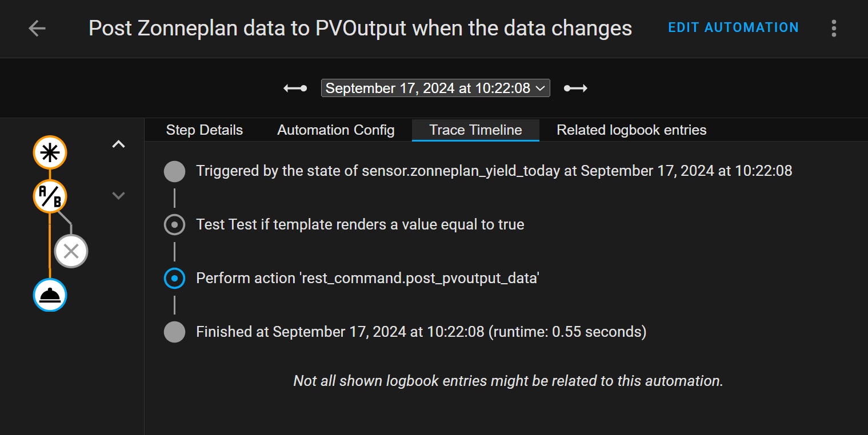This screenshot has height=435, width=868.
Task: Click the EDIT AUTOMATION button
Action: pos(733,27)
